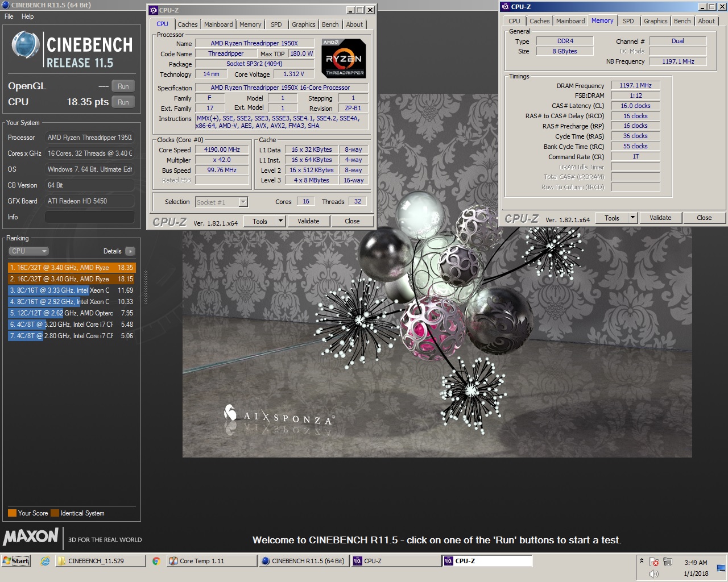Click Tools button in left CPU-Z window
The image size is (728, 582).
pyautogui.click(x=260, y=222)
